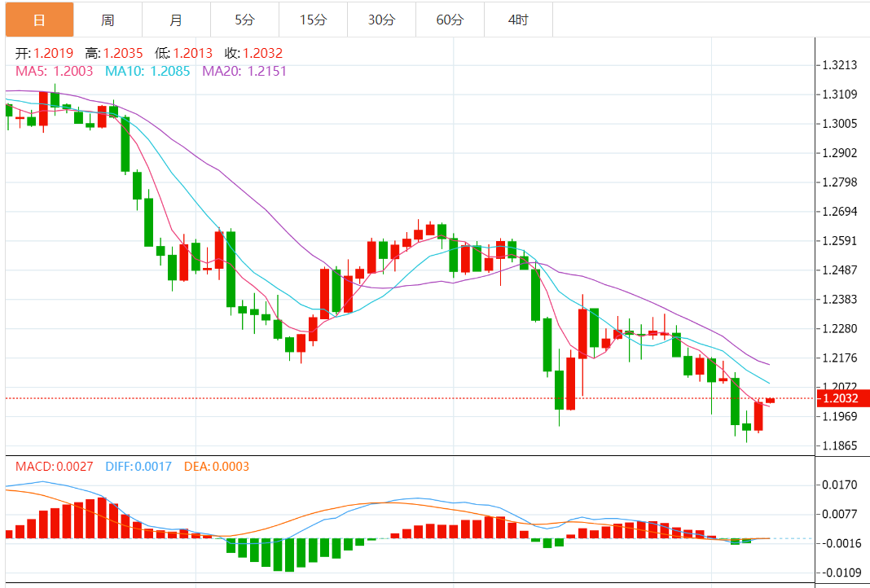The height and width of the screenshot is (588, 870).
Task: Select the 日 daily timeframe tab
Action: point(39,20)
